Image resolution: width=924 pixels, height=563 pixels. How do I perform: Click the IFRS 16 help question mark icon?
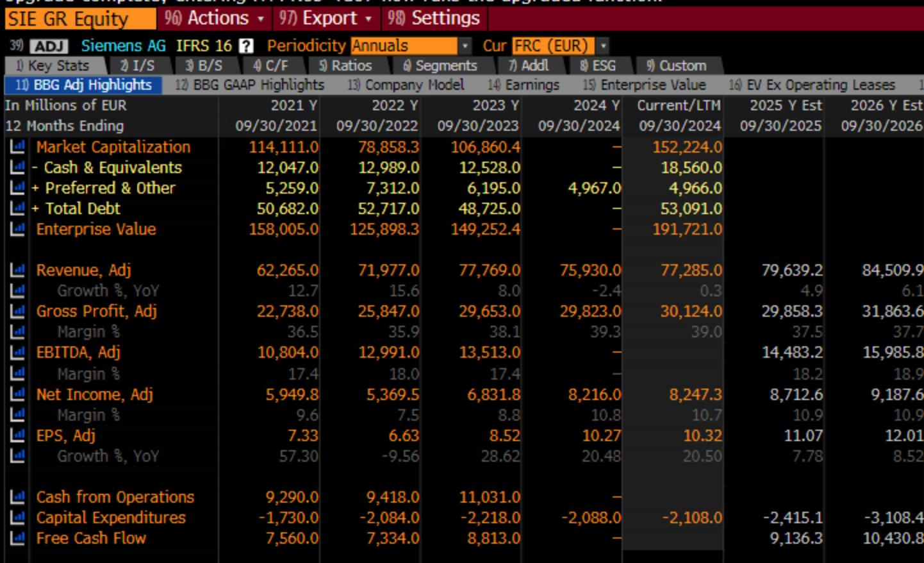(x=246, y=46)
